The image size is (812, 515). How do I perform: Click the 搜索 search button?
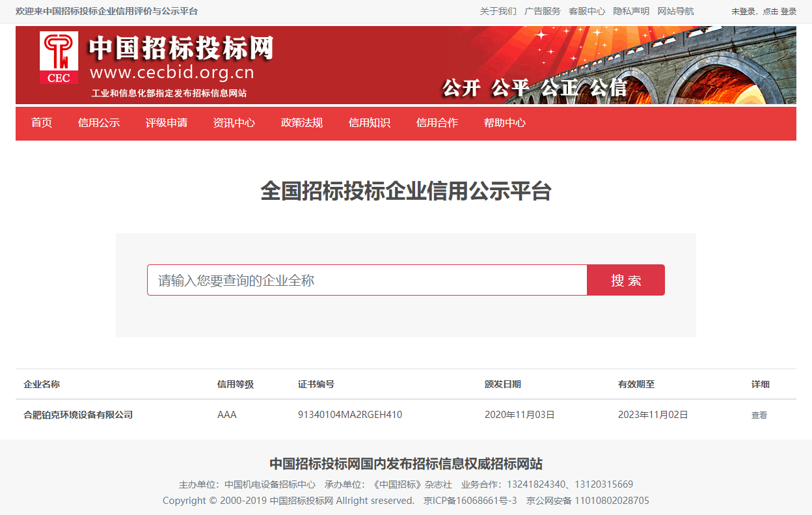626,279
